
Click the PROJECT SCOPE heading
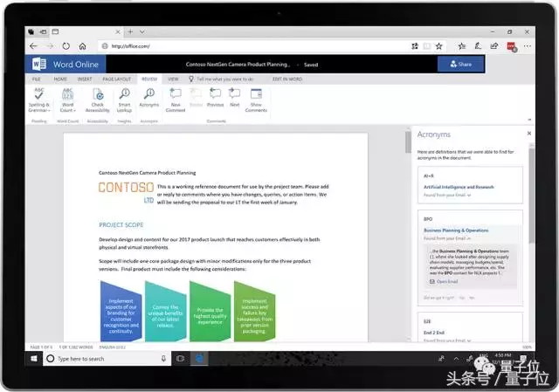pos(121,225)
